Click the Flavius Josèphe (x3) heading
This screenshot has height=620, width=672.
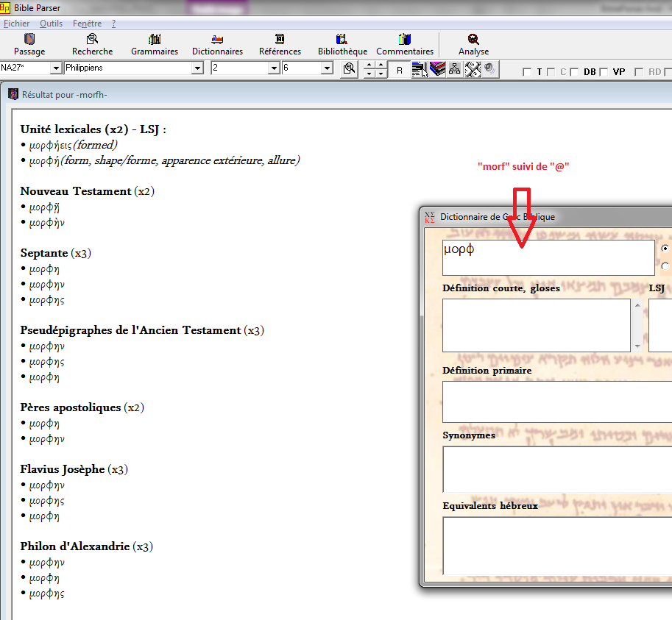(74, 469)
